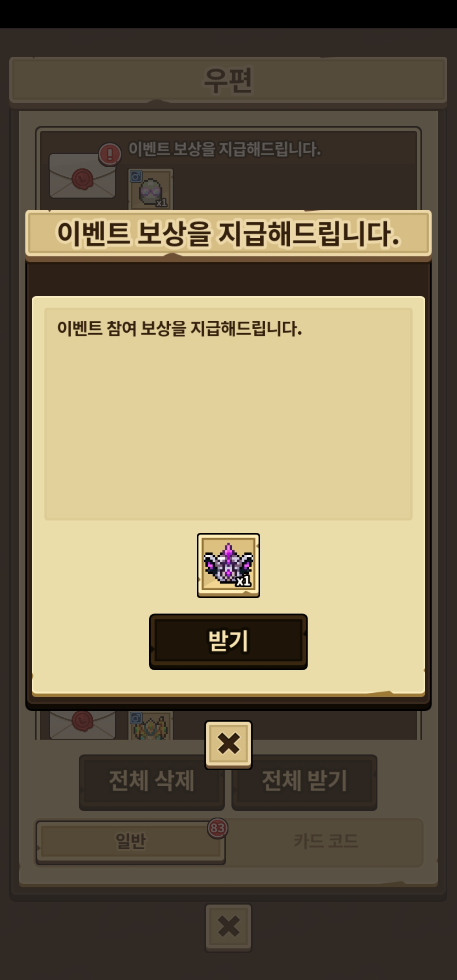Select first mail's title text in list
457x980 pixels.
(225, 149)
